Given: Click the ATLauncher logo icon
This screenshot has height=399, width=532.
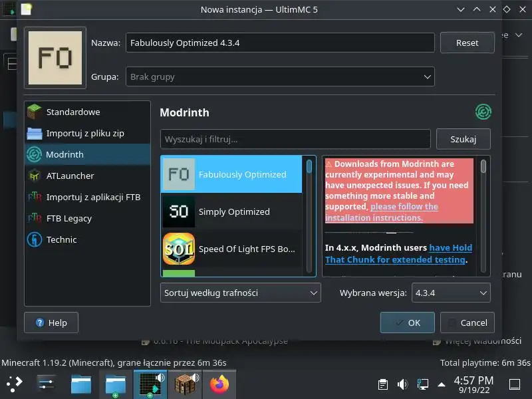Looking at the screenshot, I should point(35,176).
